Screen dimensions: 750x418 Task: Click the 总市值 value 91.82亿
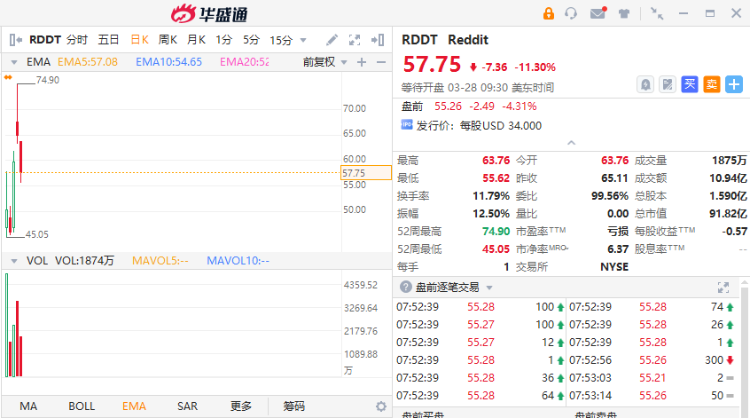click(x=728, y=214)
